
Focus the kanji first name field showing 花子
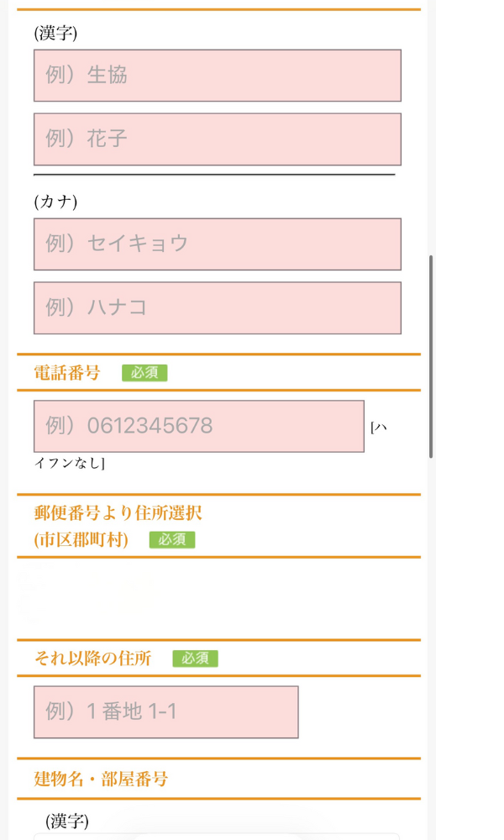pos(217,139)
